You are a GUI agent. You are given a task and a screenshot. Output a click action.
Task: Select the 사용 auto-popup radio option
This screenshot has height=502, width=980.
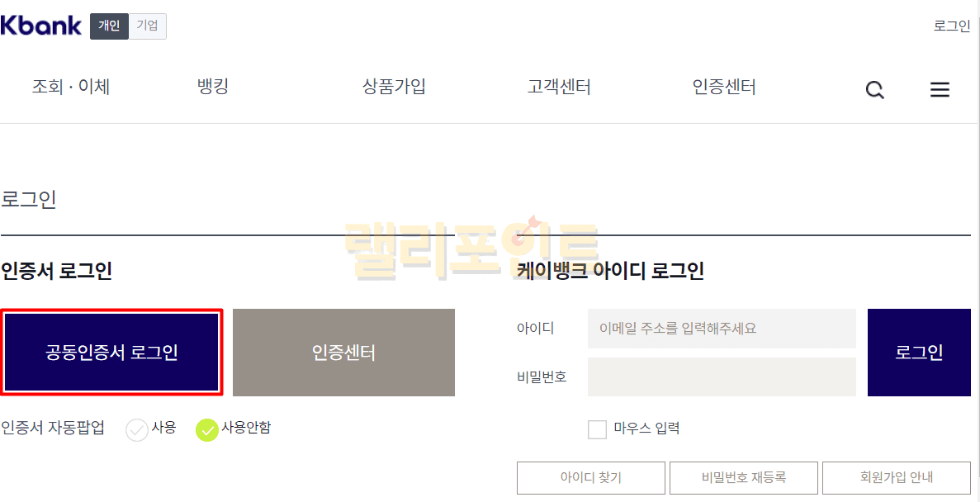tap(137, 430)
